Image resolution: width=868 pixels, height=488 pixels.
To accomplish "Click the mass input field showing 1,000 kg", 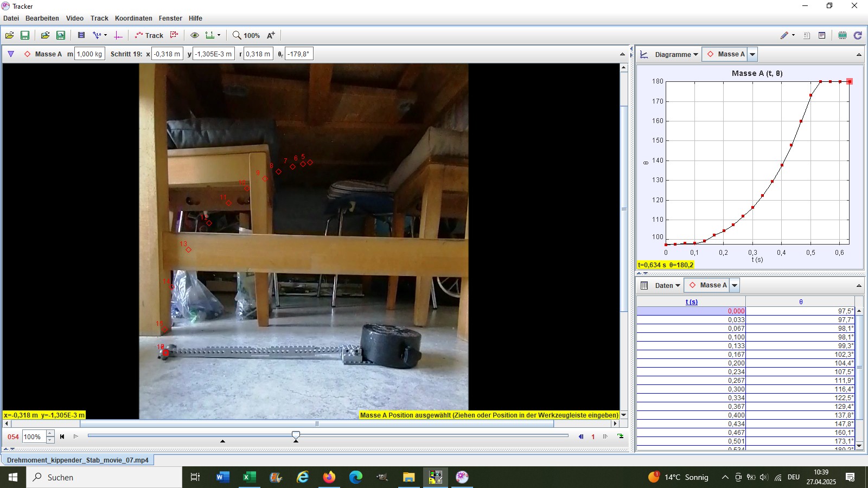I will (x=90, y=54).
